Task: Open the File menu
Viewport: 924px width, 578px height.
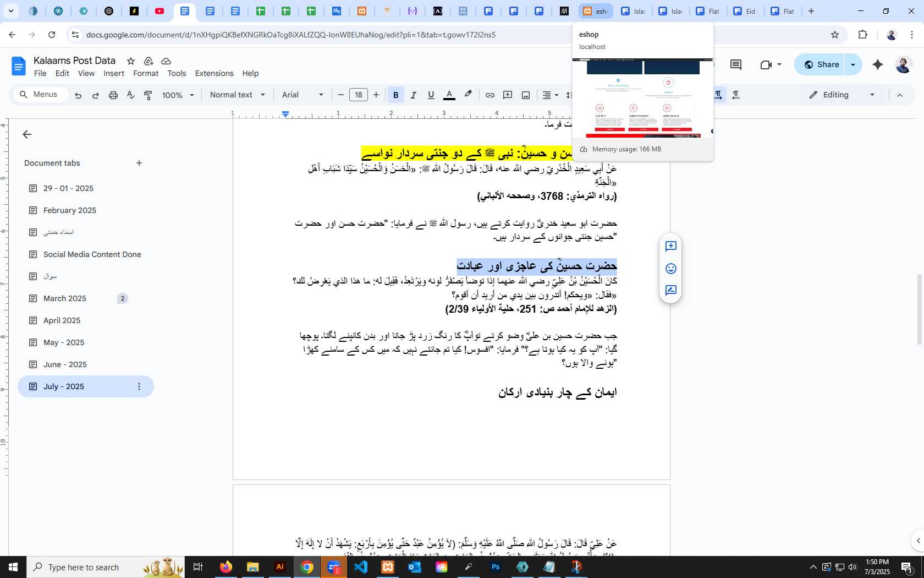Action: [x=40, y=73]
